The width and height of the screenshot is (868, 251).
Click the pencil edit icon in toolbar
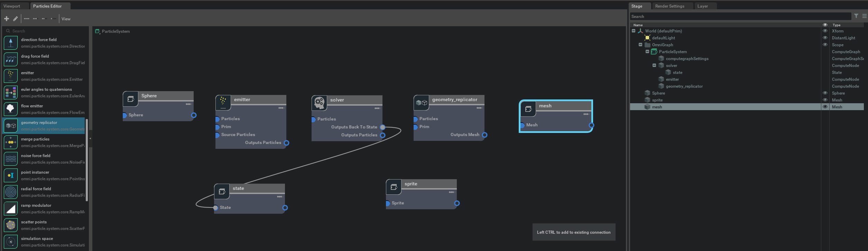[x=16, y=19]
